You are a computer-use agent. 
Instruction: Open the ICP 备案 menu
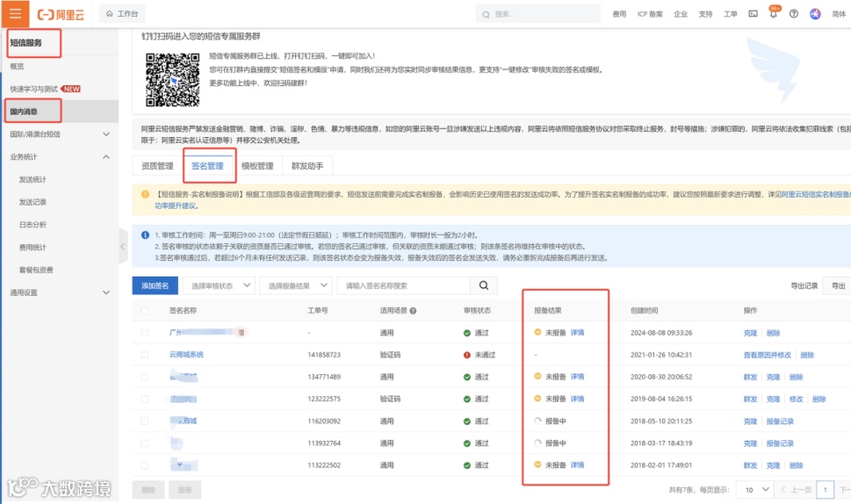(650, 14)
